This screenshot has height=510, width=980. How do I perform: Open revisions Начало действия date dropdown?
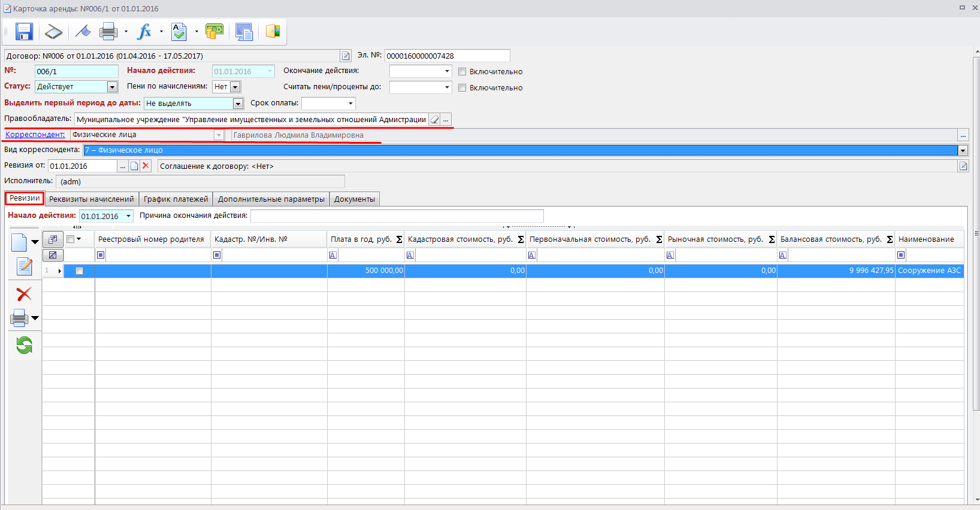[128, 216]
